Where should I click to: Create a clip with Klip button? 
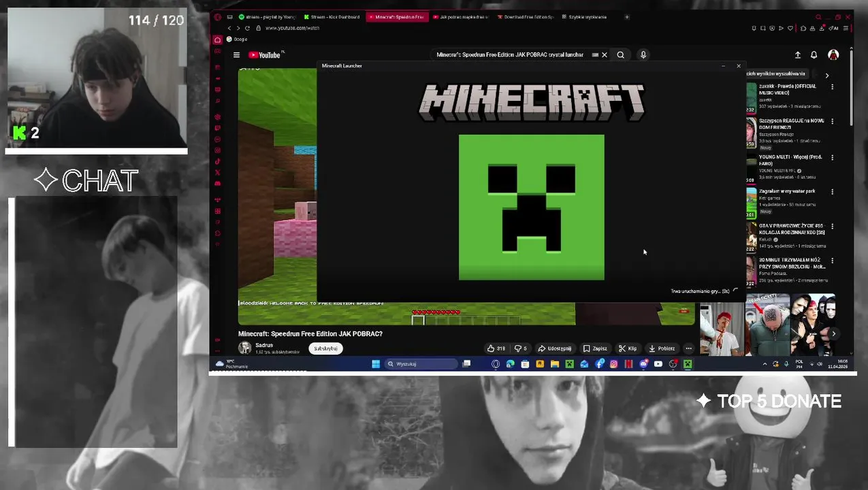tap(628, 348)
